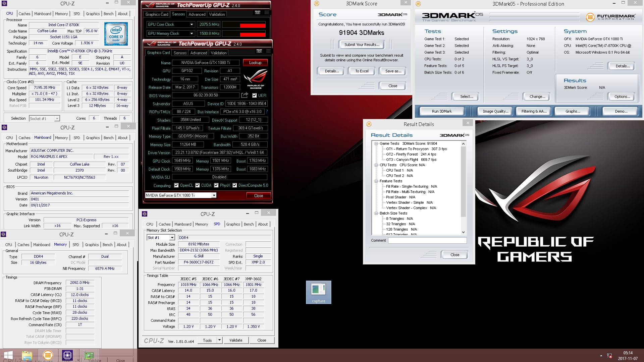The image size is (644, 362).
Task: Open the capture desktop shortcut
Action: 318,292
